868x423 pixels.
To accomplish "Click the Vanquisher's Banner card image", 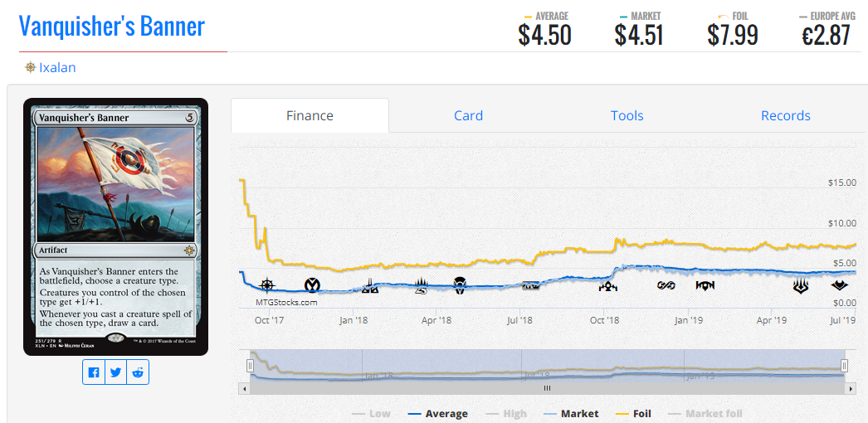I will tap(115, 226).
